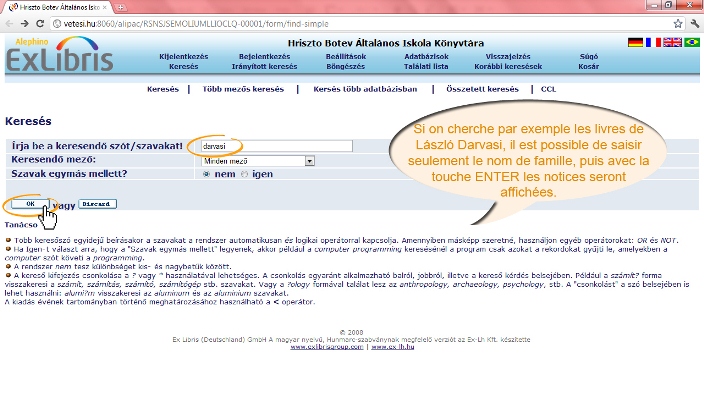The image size is (704, 396).
Task: Close the Hriszto Botev browser tab
Action: point(105,7)
